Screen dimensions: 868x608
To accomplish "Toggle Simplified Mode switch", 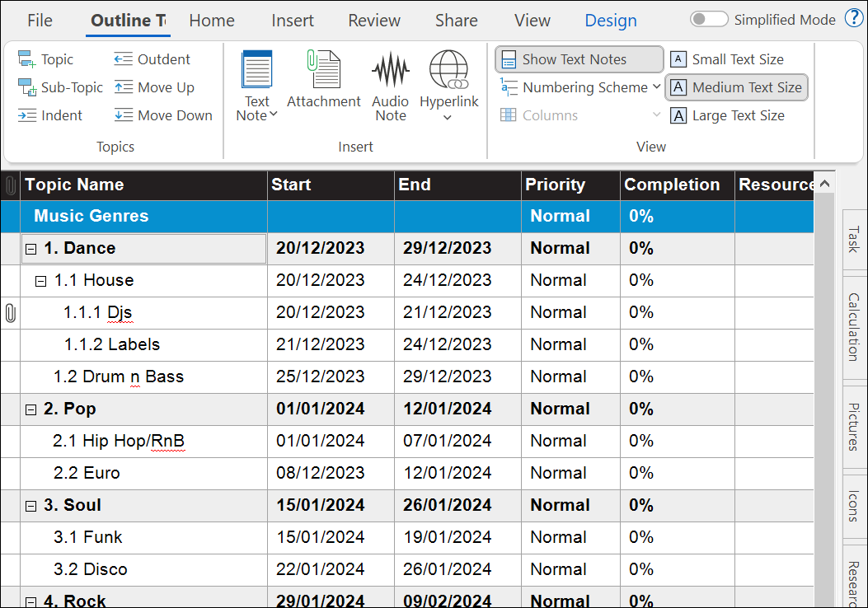I will click(709, 19).
